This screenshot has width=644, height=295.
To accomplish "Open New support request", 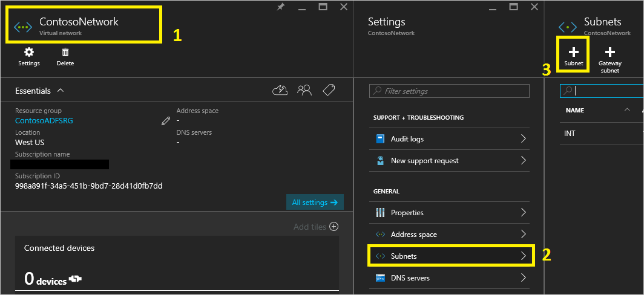I will (x=449, y=161).
